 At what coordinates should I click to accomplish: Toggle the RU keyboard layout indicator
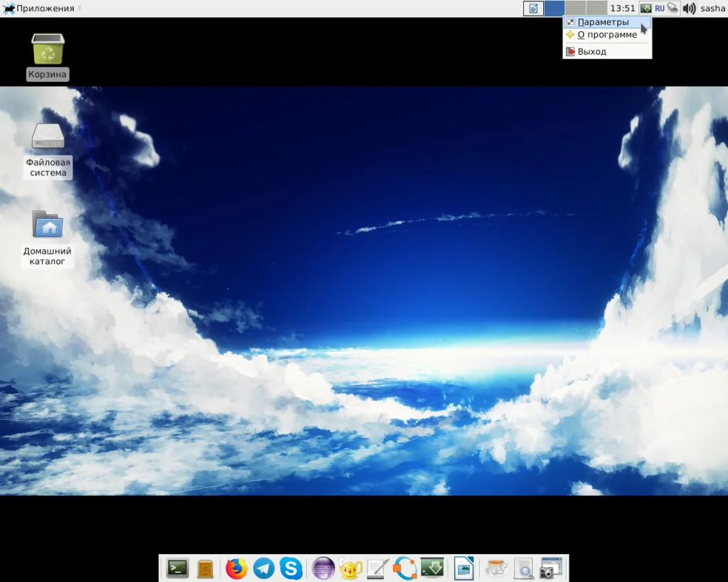coord(659,9)
